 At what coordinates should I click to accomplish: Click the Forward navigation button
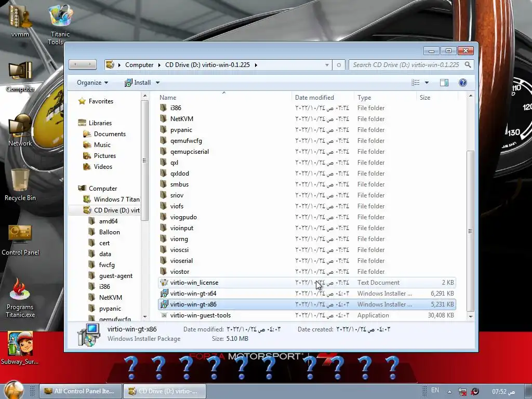pos(90,64)
